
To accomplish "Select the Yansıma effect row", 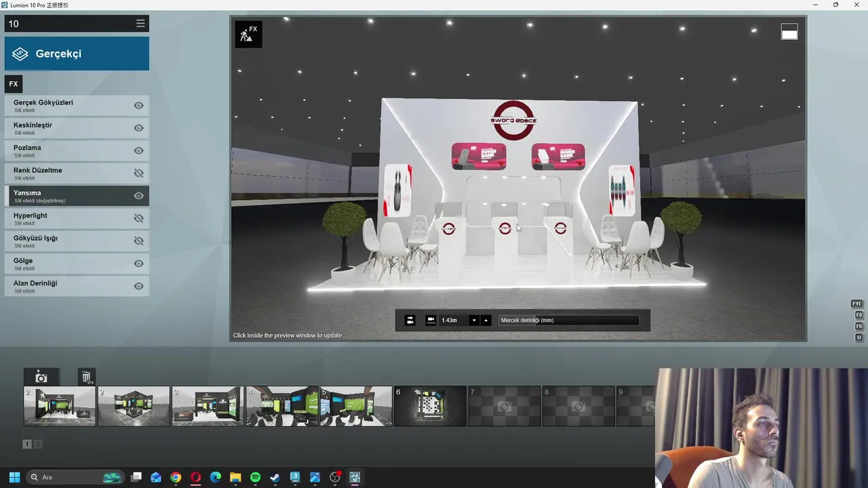I will [77, 196].
